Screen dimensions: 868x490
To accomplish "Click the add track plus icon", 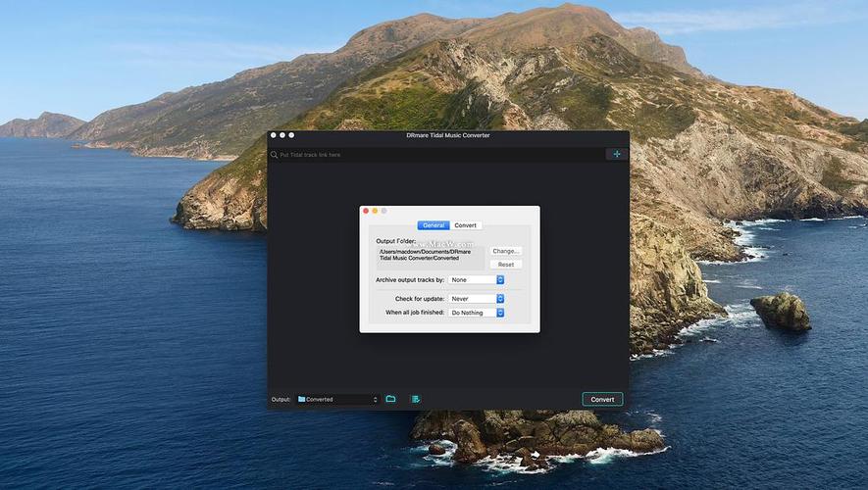I will (x=616, y=154).
